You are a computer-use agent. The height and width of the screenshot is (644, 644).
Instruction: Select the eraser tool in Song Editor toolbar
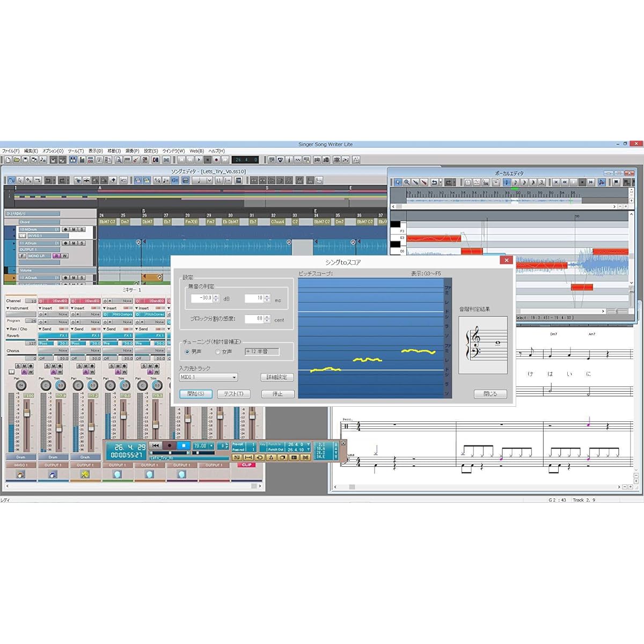[x=113, y=180]
